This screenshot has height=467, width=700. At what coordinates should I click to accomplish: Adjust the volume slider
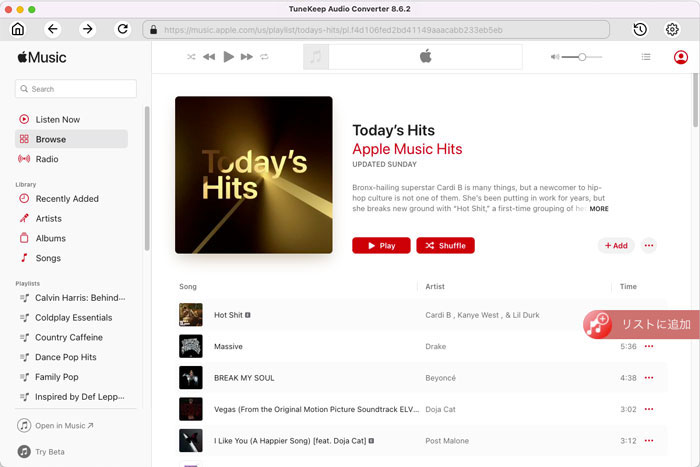click(x=582, y=57)
